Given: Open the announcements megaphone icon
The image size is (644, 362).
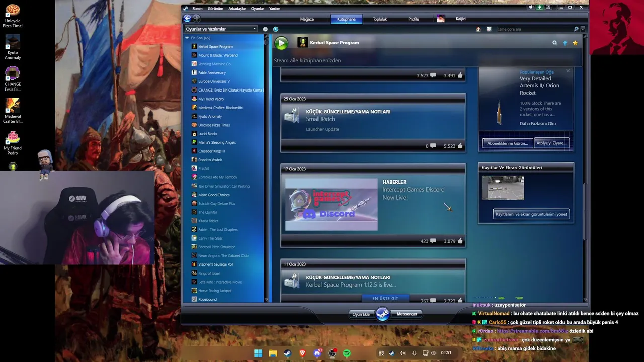Looking at the screenshot, I should coord(531,7).
